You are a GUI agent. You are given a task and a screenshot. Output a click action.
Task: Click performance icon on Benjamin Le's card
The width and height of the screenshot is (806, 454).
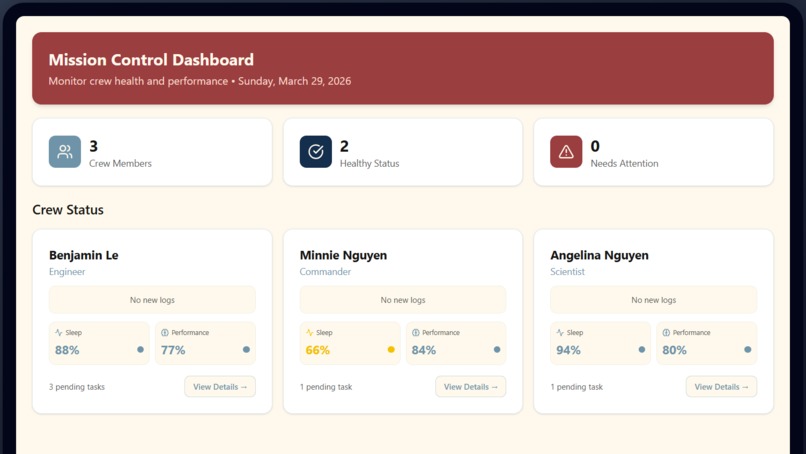point(165,333)
